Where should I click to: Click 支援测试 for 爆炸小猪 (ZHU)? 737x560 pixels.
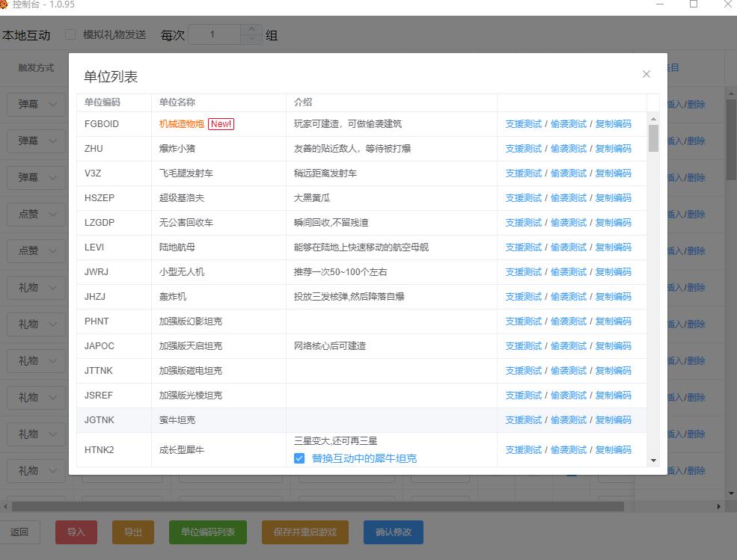tap(523, 149)
